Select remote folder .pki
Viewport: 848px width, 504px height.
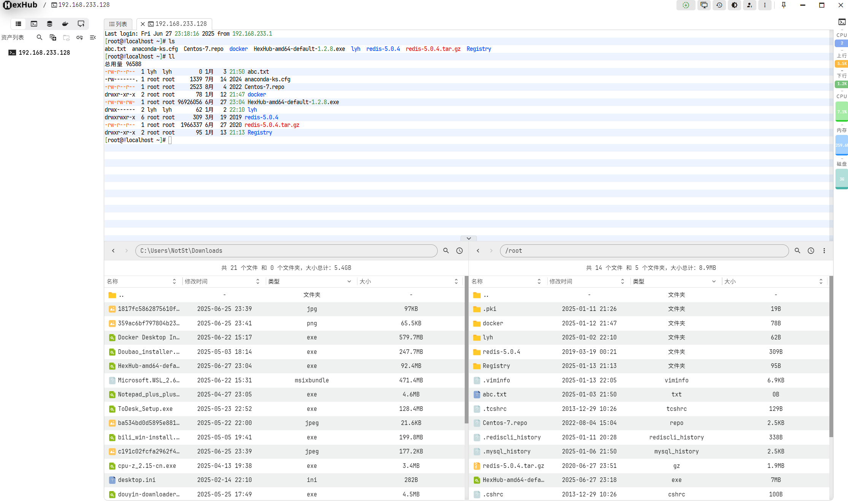649,309
